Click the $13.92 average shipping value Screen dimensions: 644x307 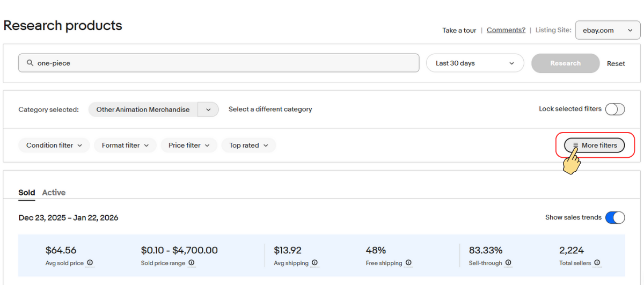(288, 250)
